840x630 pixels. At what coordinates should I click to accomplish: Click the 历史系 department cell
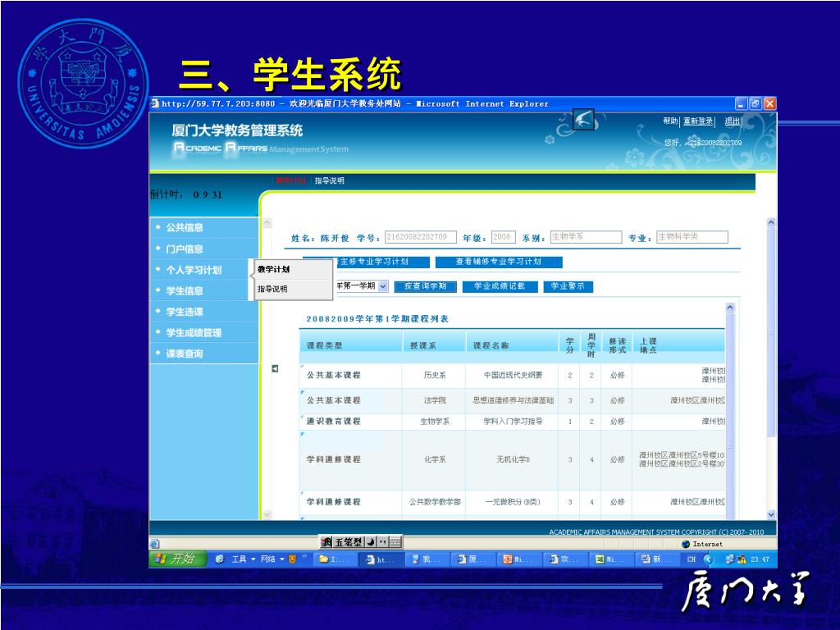tap(435, 375)
